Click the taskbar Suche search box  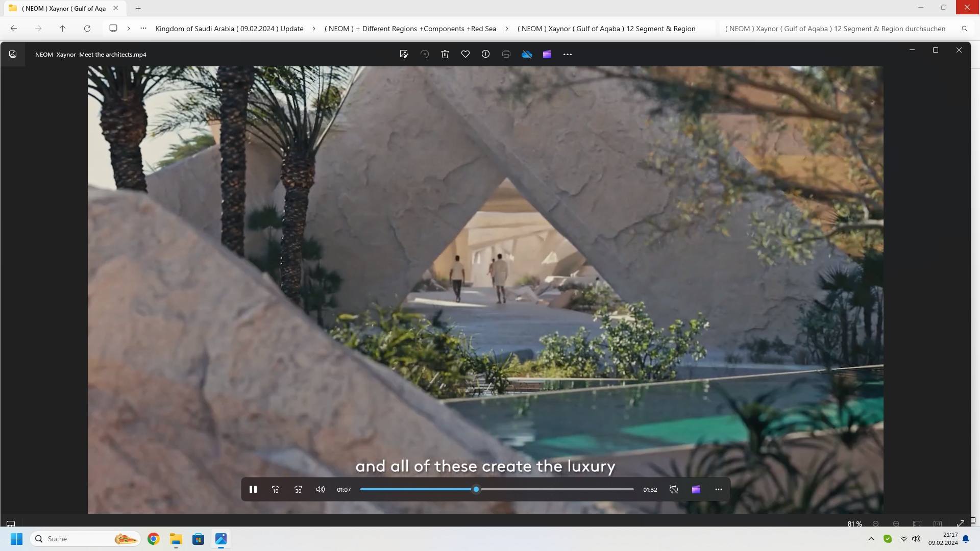pyautogui.click(x=85, y=539)
